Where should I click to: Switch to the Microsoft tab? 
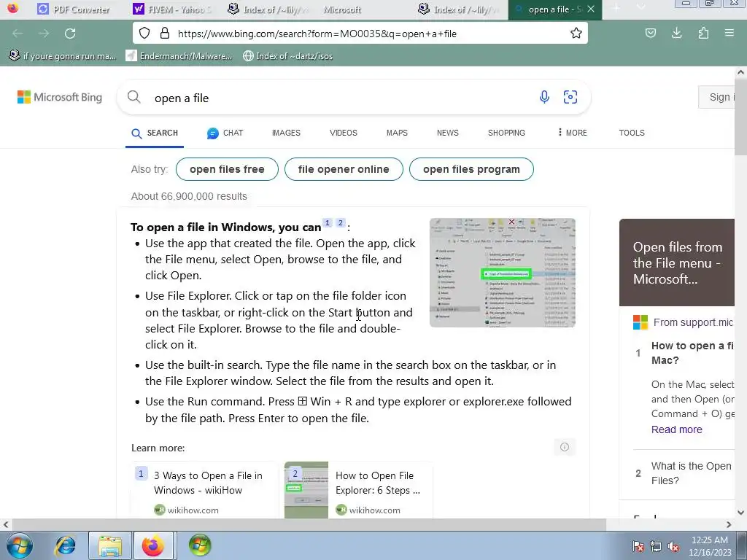(x=342, y=9)
